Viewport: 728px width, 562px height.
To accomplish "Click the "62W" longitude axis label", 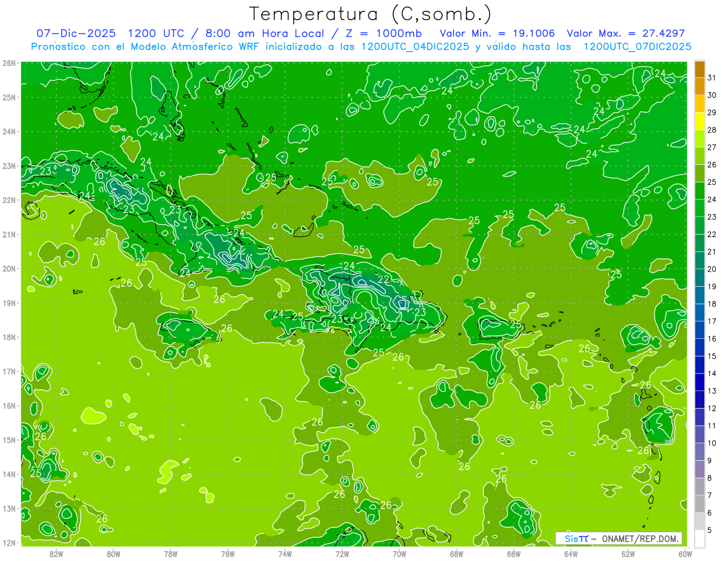I will (628, 554).
